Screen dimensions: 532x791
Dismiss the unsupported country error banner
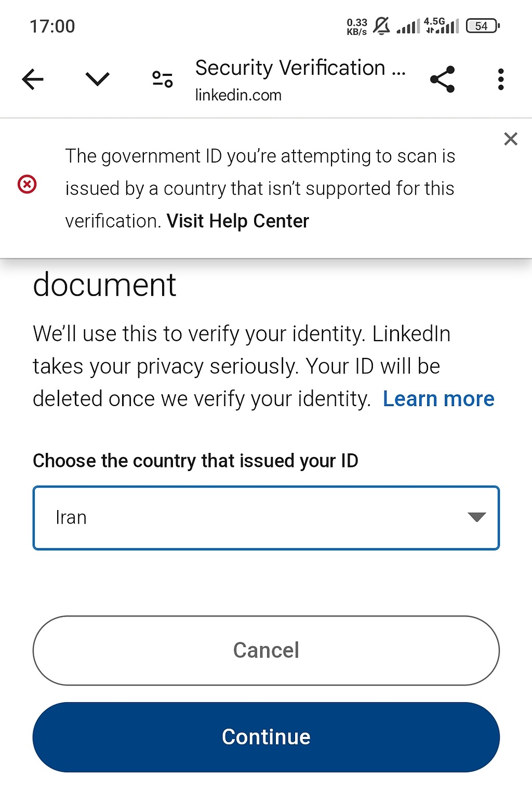[x=510, y=139]
